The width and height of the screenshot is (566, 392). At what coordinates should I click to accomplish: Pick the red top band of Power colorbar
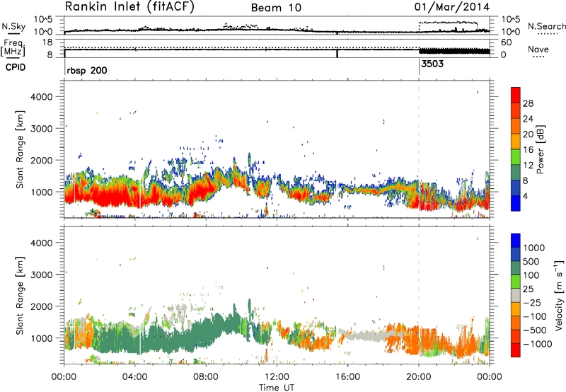click(x=516, y=95)
